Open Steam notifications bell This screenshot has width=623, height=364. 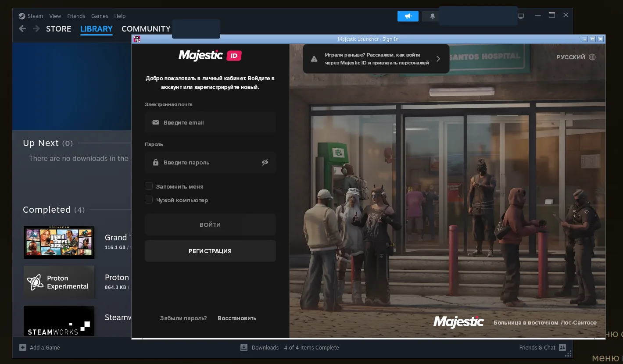tap(433, 16)
